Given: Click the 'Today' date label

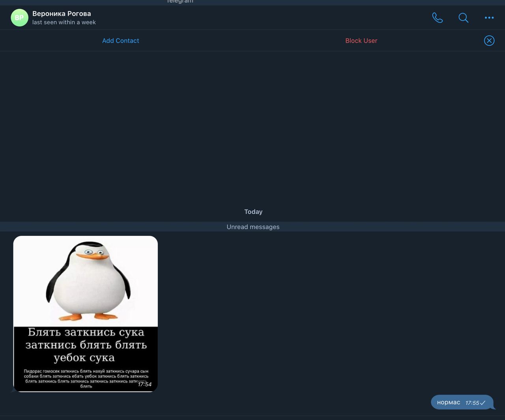Looking at the screenshot, I should [253, 212].
